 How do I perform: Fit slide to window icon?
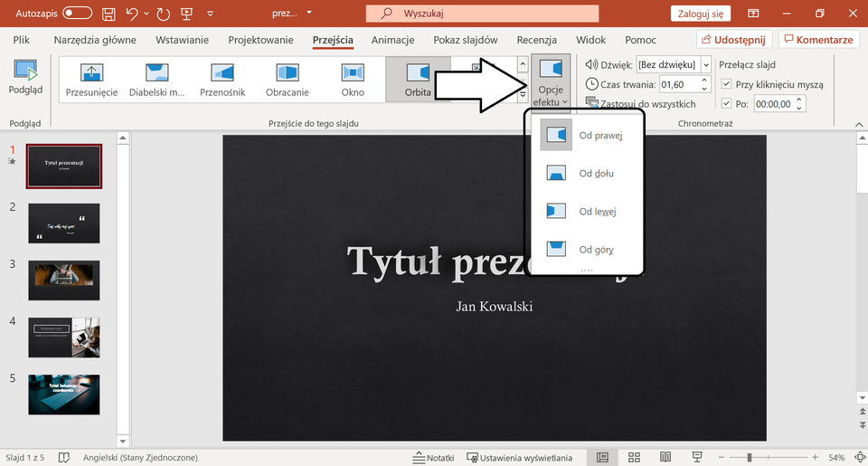point(860,458)
